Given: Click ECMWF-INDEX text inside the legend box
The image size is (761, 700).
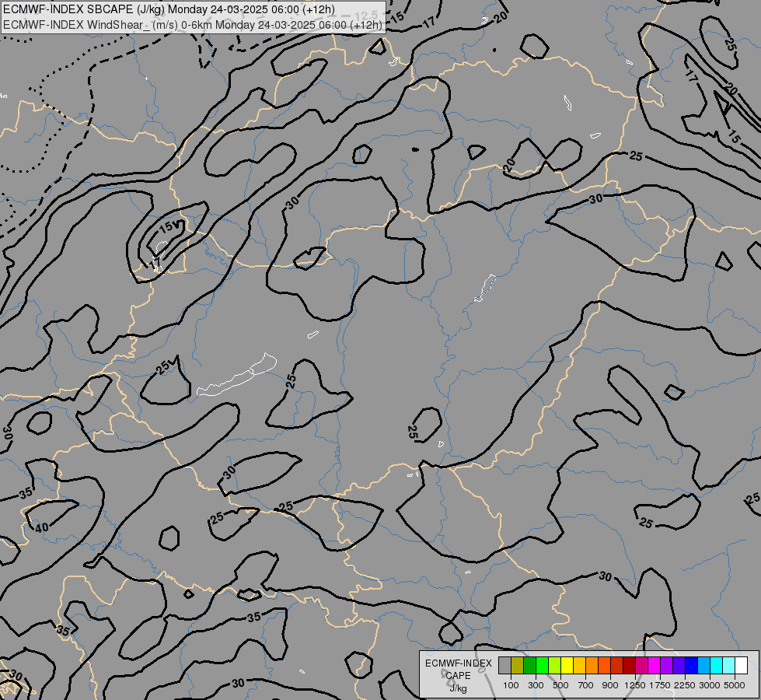Looking at the screenshot, I should pyautogui.click(x=458, y=663).
